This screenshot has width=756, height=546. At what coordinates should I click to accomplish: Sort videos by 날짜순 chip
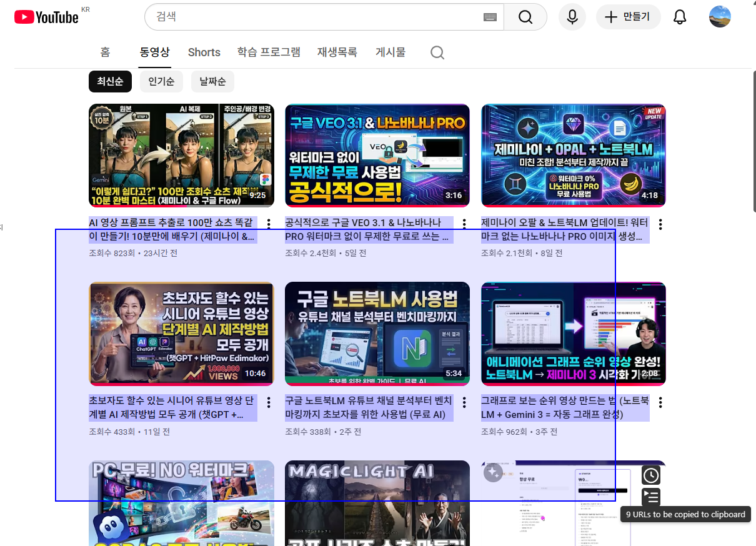(x=212, y=81)
